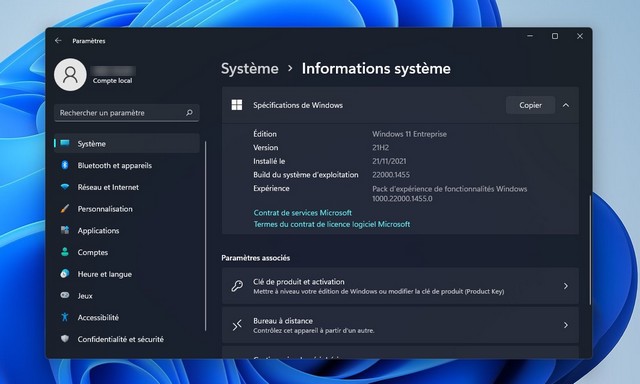Open the user account avatar
The image size is (640, 384).
70,75
